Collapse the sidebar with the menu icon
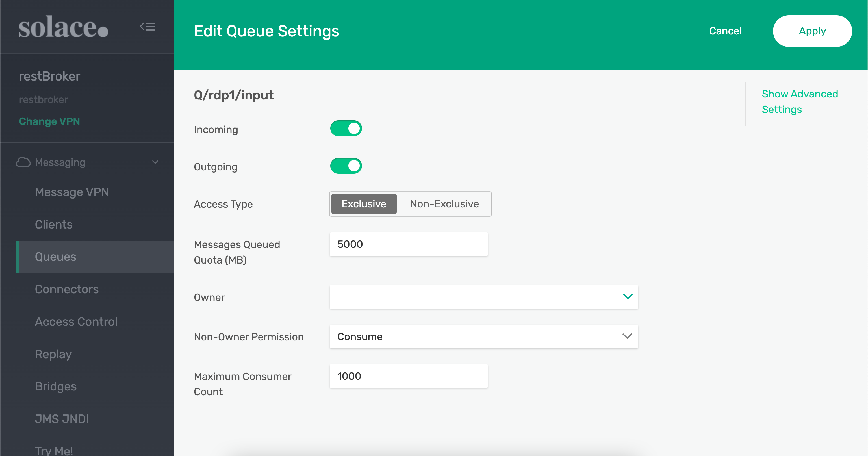 (147, 27)
